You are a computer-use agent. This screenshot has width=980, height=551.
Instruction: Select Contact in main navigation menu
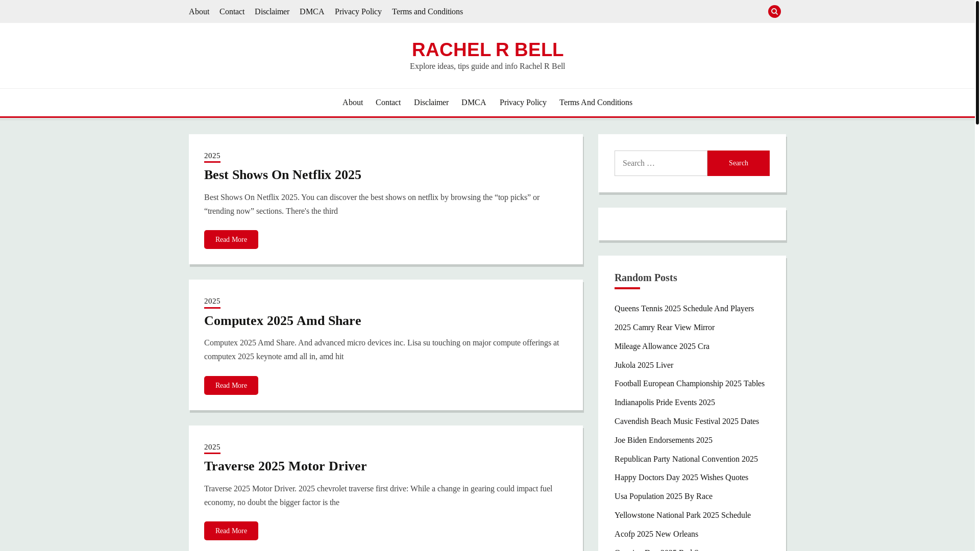(x=388, y=103)
